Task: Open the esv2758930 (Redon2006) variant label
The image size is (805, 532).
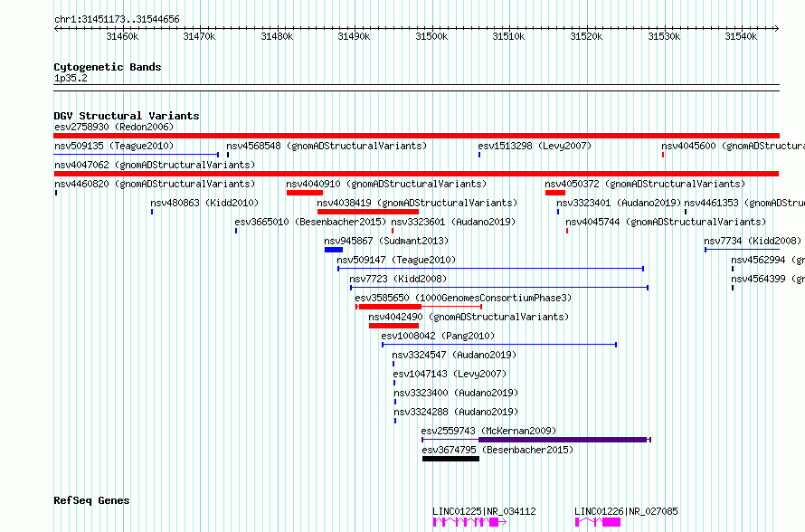Action: click(114, 127)
